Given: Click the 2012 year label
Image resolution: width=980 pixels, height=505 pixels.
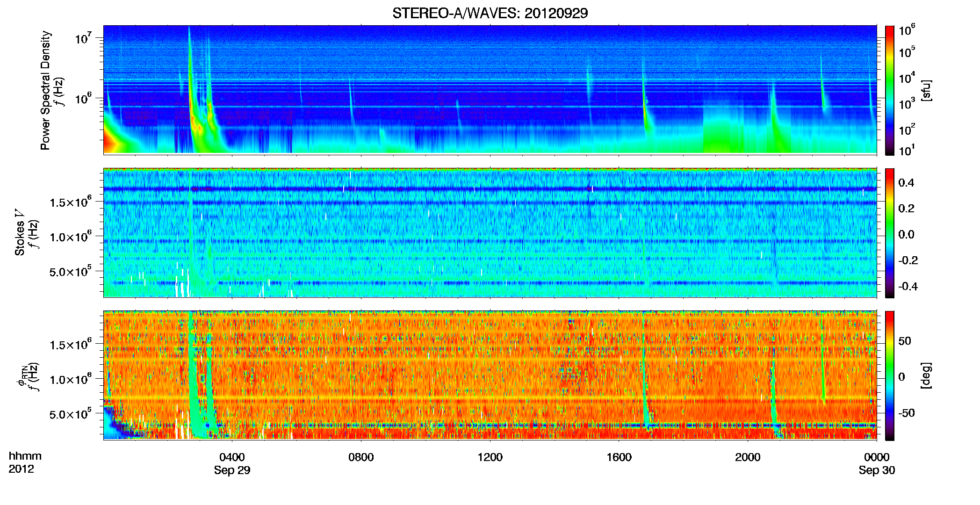Looking at the screenshot, I should (x=21, y=469).
